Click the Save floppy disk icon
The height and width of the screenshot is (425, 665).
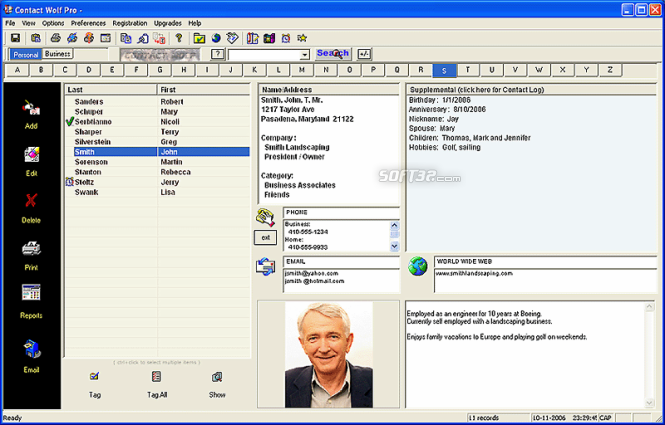point(16,38)
